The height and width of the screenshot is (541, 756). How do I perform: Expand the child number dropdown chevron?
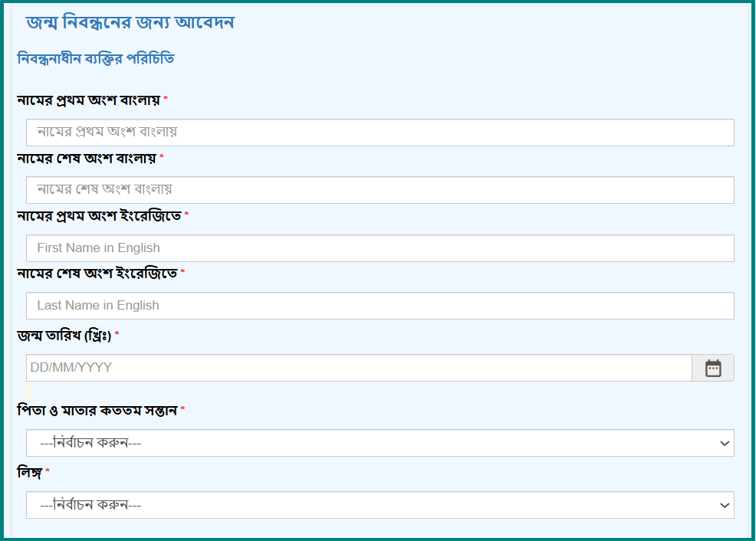pos(723,443)
